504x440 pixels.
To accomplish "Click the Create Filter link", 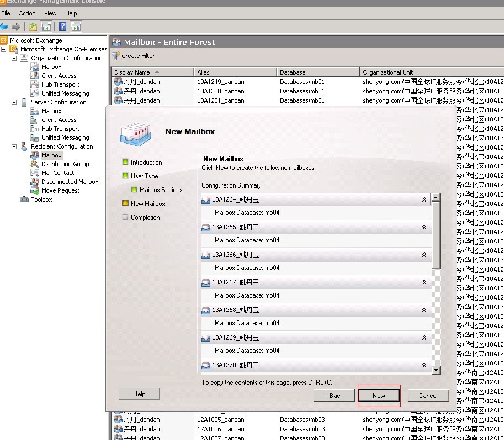I will 138,56.
